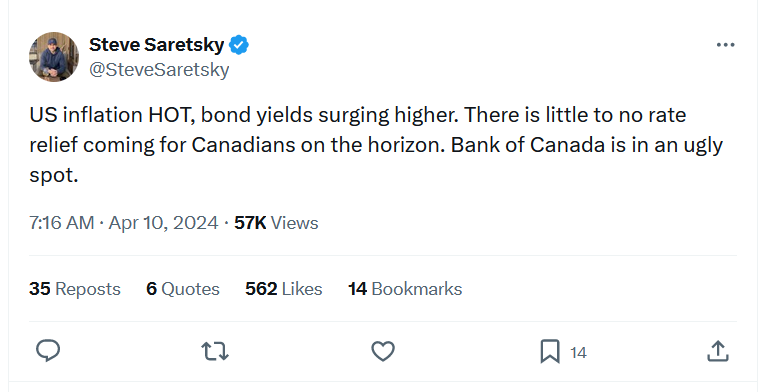This screenshot has width=778, height=392.
Task: Click the 57K Views counter
Action: (276, 223)
